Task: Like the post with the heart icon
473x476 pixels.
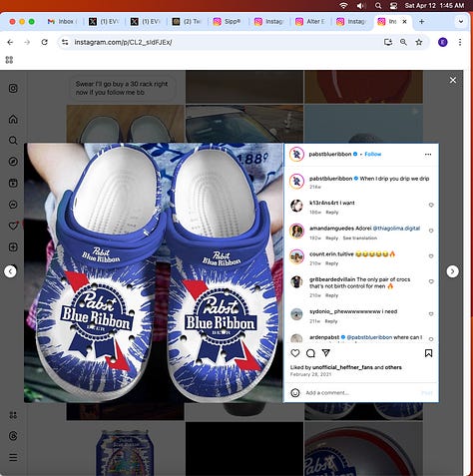Action: 295,353
